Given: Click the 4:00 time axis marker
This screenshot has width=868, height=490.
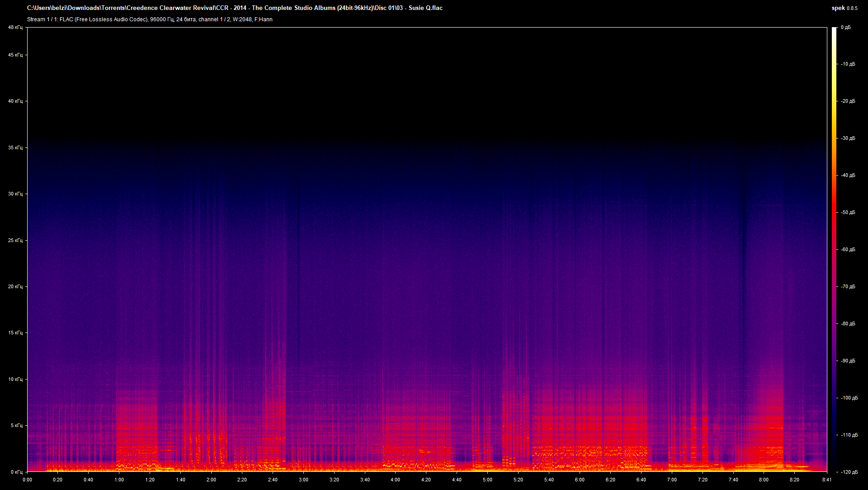Looking at the screenshot, I should pos(395,480).
